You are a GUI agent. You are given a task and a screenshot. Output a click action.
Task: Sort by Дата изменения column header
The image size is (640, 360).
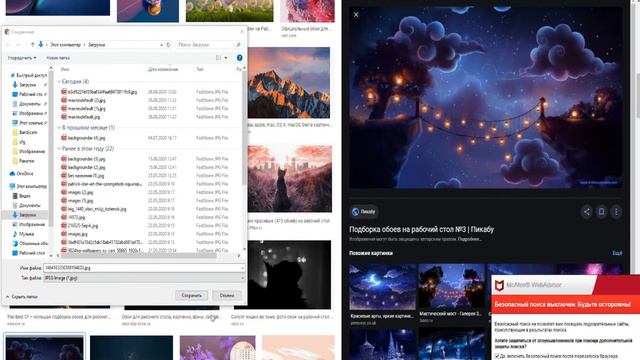click(163, 69)
